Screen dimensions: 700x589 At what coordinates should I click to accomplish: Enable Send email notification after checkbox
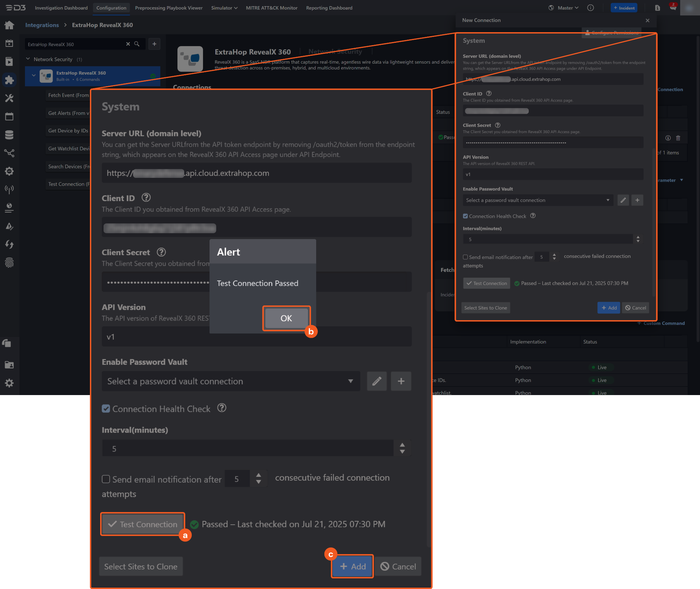(x=106, y=479)
